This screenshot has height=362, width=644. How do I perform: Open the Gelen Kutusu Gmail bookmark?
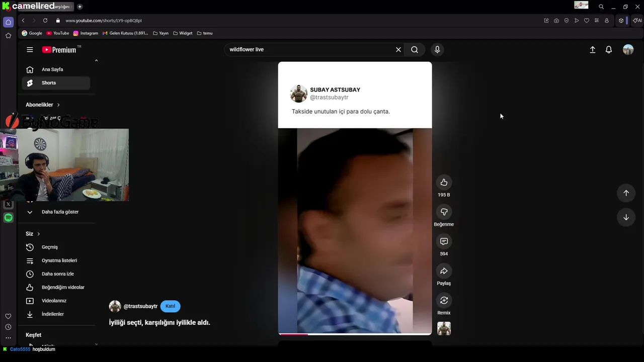125,33
